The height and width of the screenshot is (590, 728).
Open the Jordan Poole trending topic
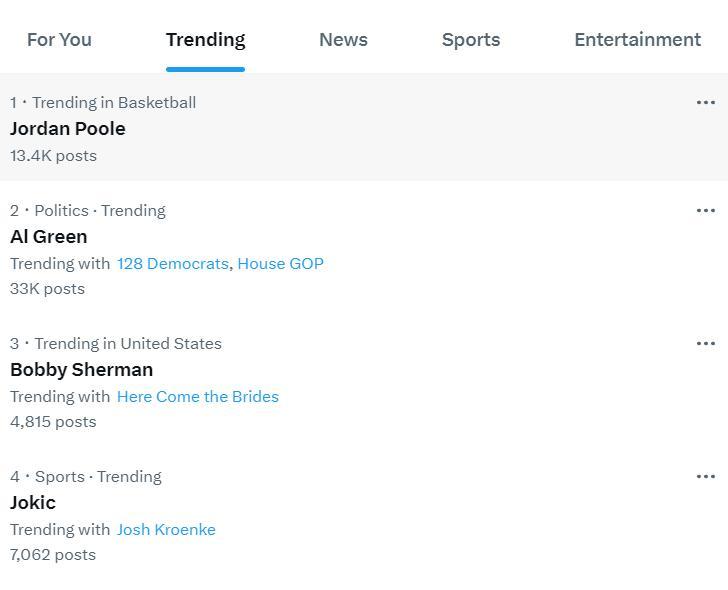68,129
